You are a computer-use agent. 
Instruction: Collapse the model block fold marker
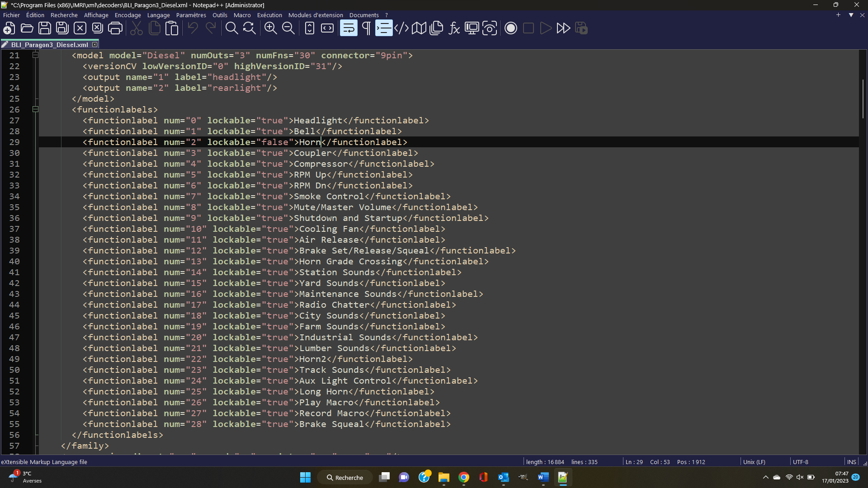tap(35, 55)
